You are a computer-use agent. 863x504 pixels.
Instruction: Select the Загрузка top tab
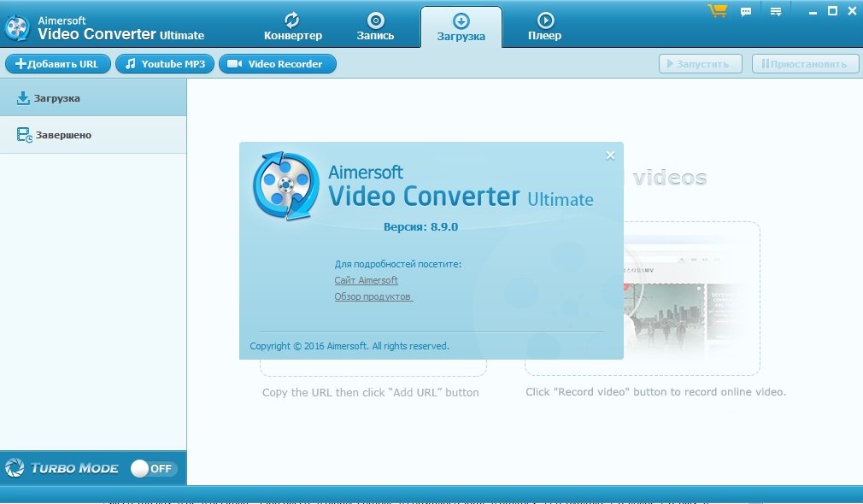(461, 27)
